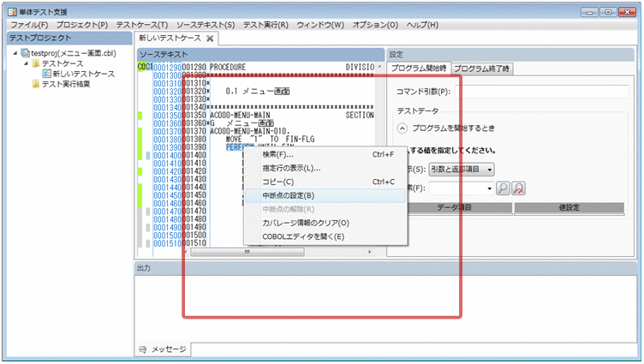Screen dimensions: 644x364
Task: Click the application icon in title bar
Action: (13, 12)
